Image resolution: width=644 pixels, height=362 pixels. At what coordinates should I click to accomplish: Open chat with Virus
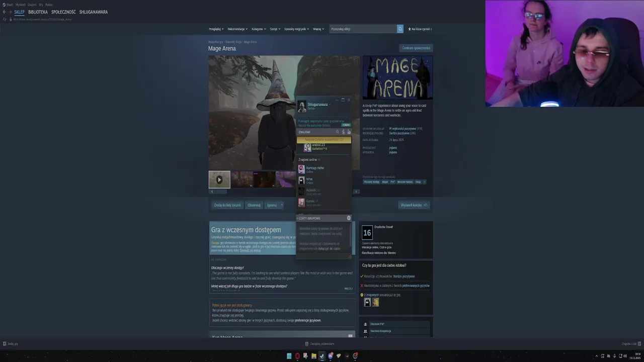pyautogui.click(x=324, y=180)
